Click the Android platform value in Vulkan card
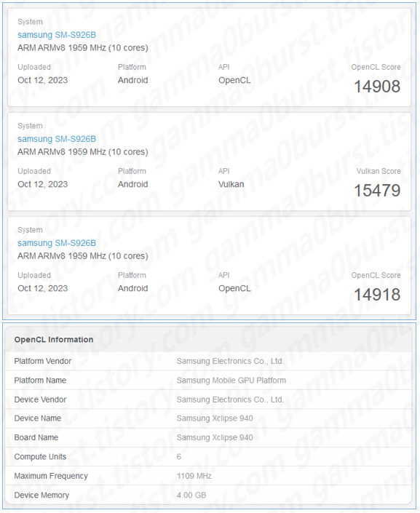This screenshot has height=513, width=420. click(x=133, y=184)
